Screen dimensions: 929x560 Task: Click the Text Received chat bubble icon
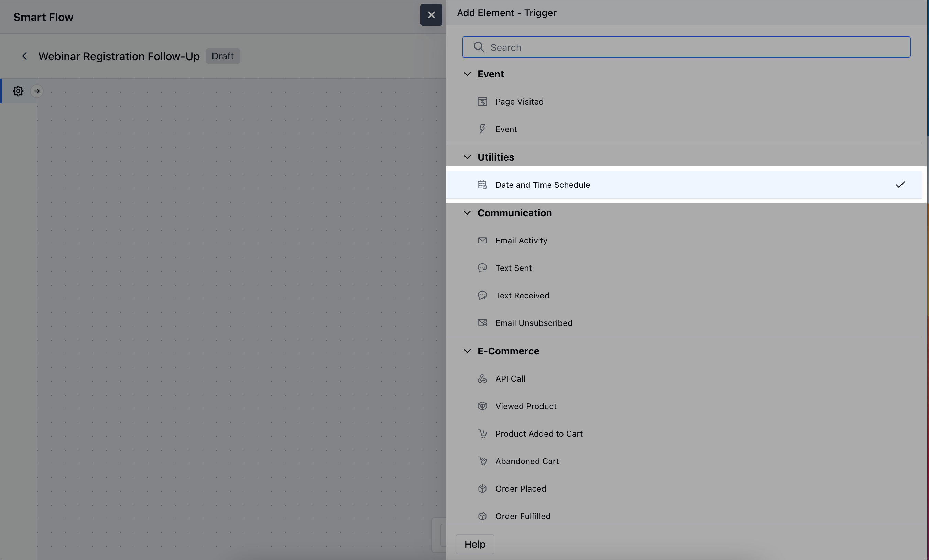pos(482,295)
